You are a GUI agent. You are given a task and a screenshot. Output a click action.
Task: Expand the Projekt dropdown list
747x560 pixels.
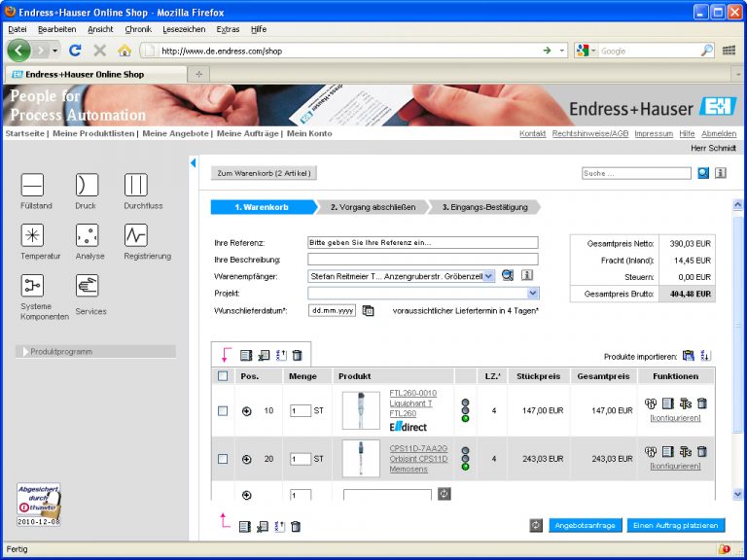[532, 293]
